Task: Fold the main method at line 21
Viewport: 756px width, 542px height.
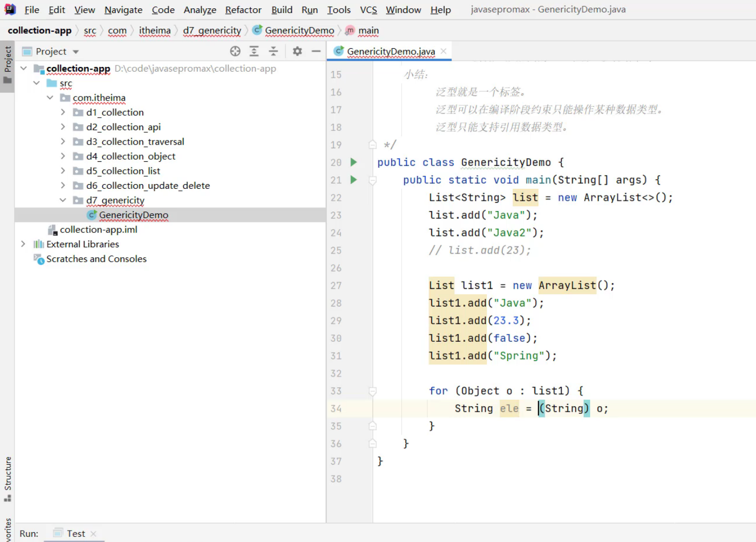Action: pyautogui.click(x=373, y=180)
